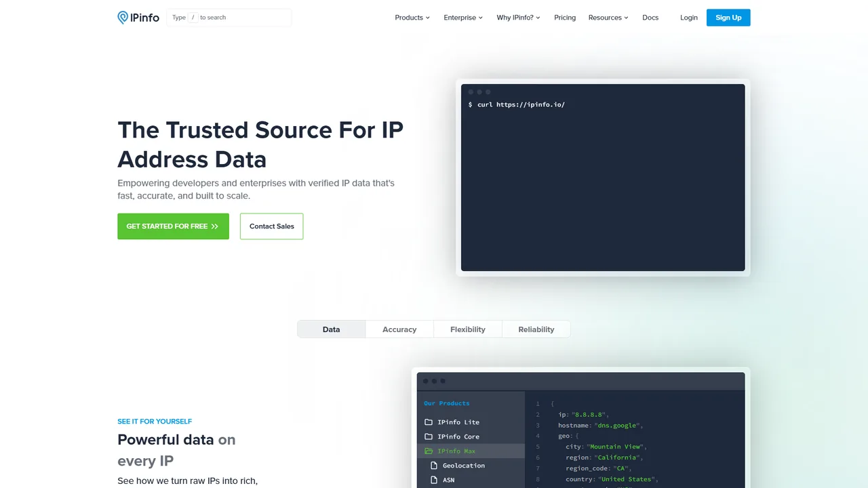The width and height of the screenshot is (868, 488).
Task: Click the "dns.google" hostname value
Action: (x=616, y=425)
